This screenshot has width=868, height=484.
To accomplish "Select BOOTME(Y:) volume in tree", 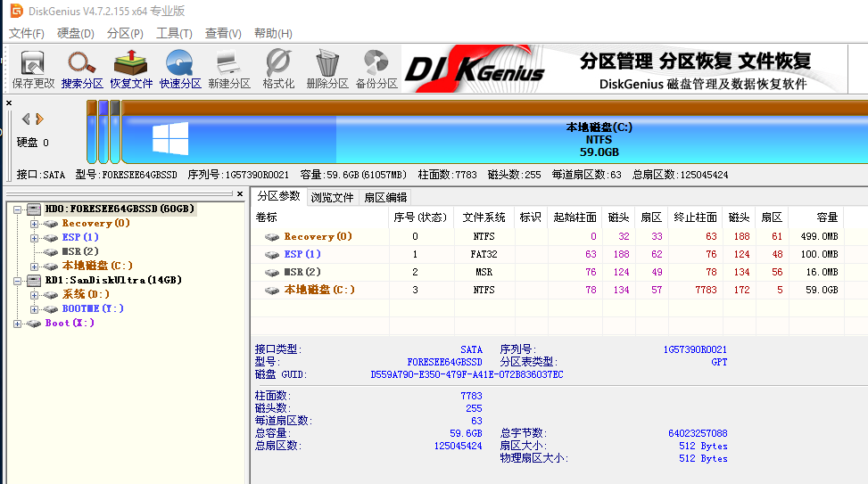I will 93,308.
